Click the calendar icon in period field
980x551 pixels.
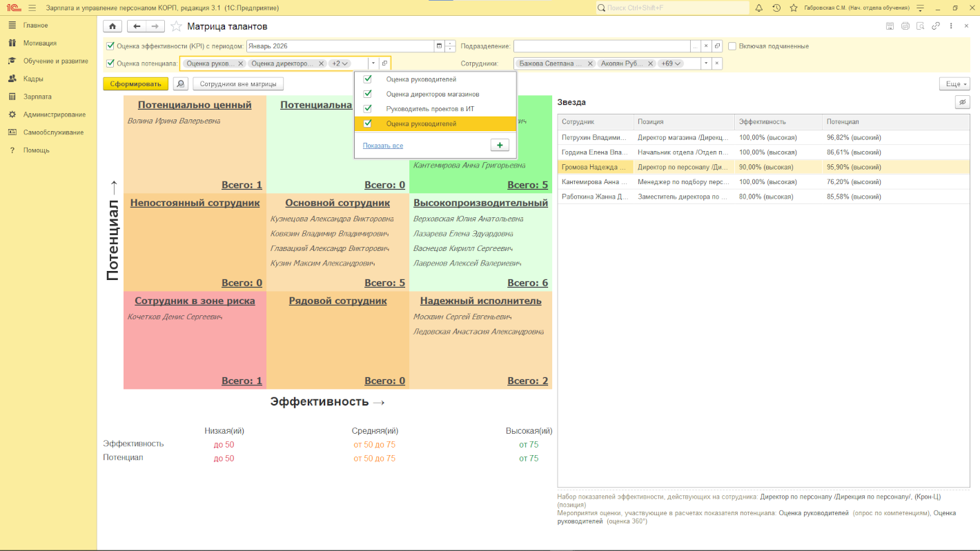coord(438,46)
